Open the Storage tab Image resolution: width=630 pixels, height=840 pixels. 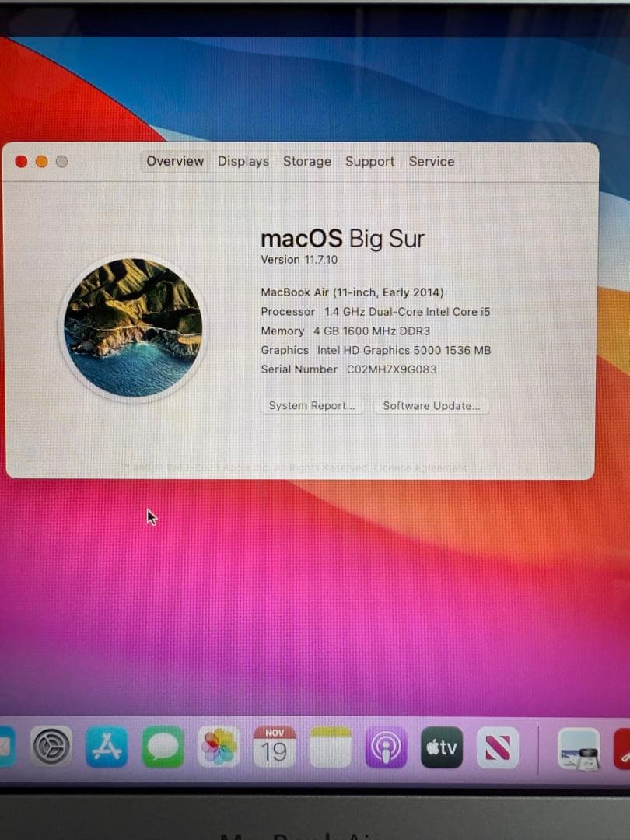tap(307, 161)
